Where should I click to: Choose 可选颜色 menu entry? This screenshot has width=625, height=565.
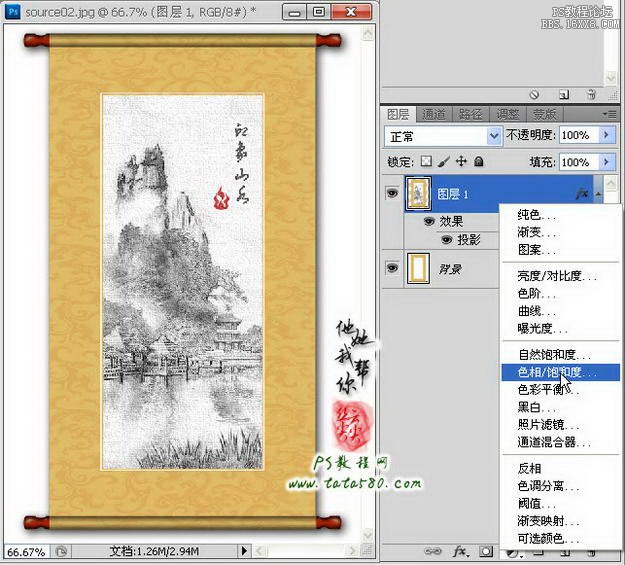click(560, 539)
